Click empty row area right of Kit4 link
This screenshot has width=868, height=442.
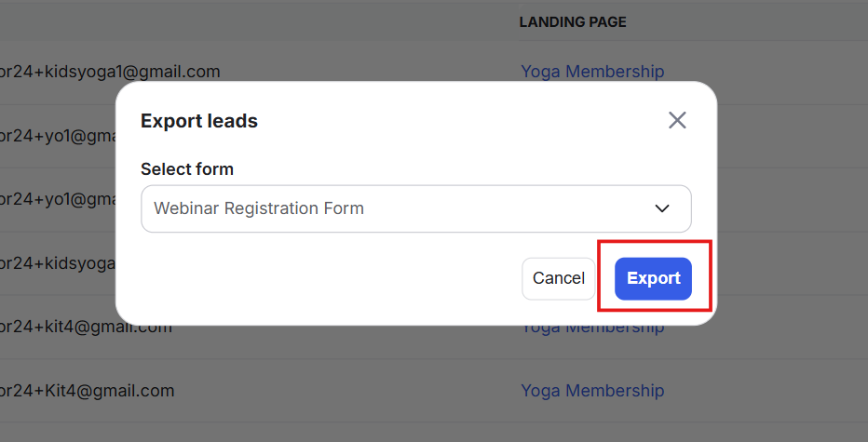coord(764,391)
